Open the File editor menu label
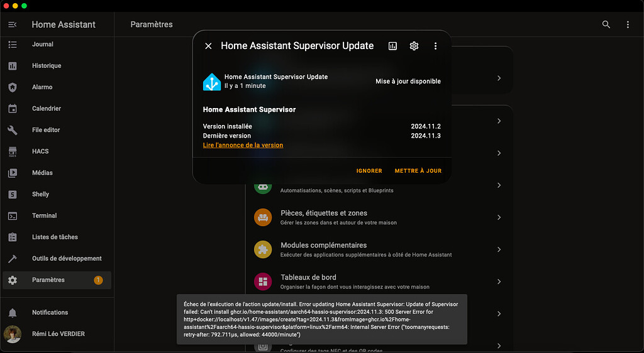Image resolution: width=644 pixels, height=353 pixels. point(46,130)
